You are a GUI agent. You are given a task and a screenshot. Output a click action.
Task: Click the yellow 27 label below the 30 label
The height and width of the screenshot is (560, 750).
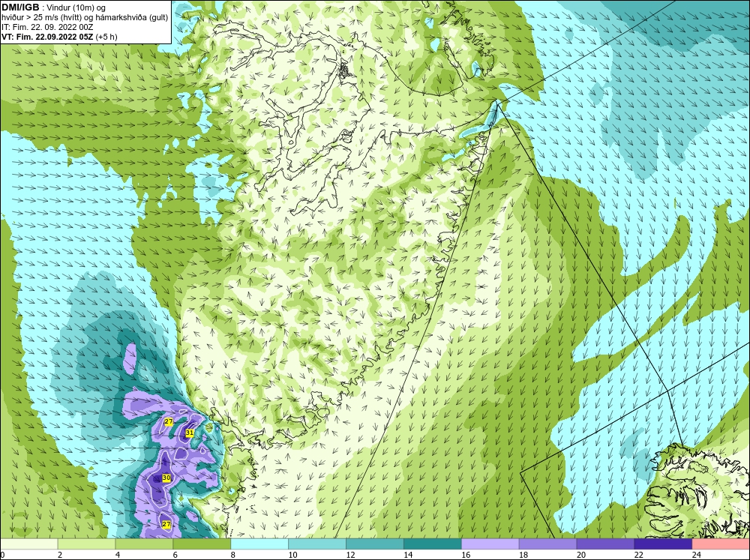click(x=166, y=524)
